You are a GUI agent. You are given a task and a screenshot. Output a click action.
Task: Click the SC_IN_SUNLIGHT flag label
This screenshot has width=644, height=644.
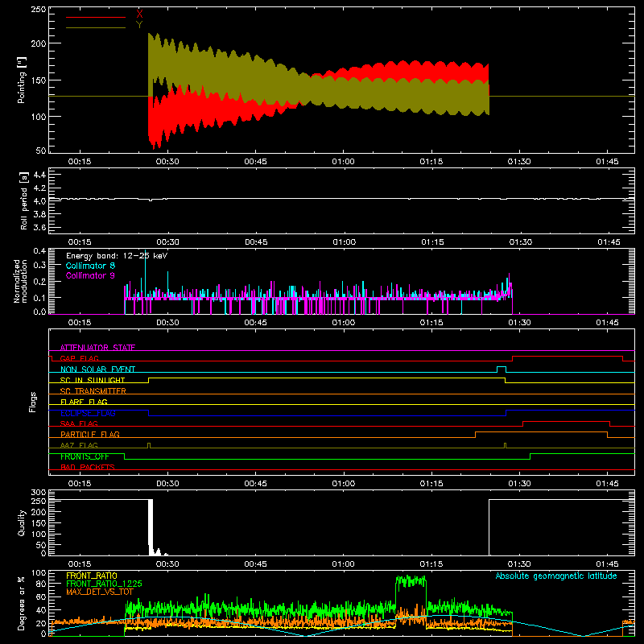(93, 380)
